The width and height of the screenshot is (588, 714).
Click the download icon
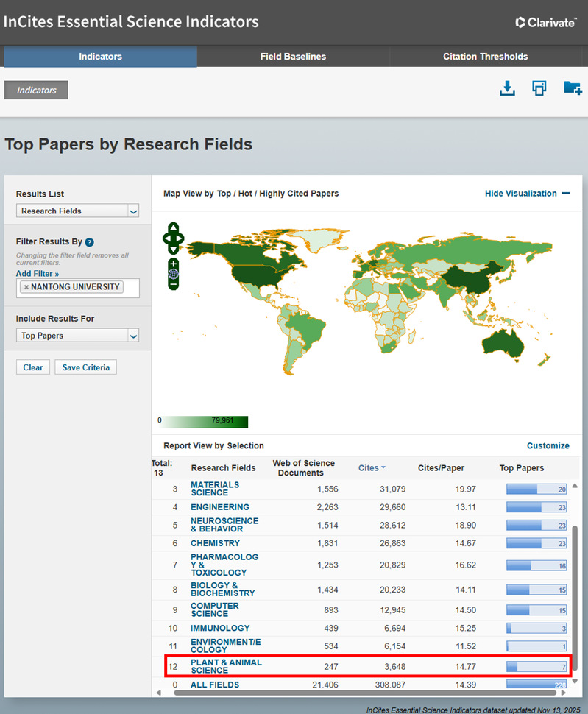[x=506, y=88]
